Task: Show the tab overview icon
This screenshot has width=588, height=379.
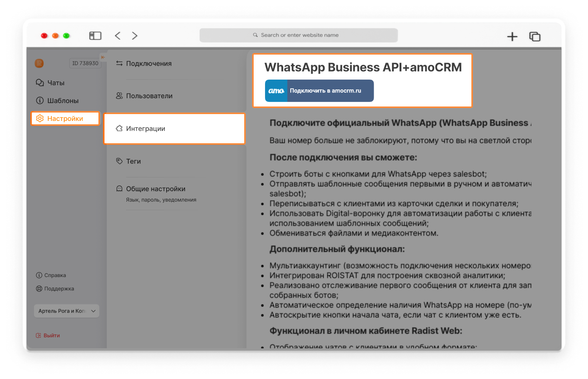Action: pyautogui.click(x=535, y=36)
